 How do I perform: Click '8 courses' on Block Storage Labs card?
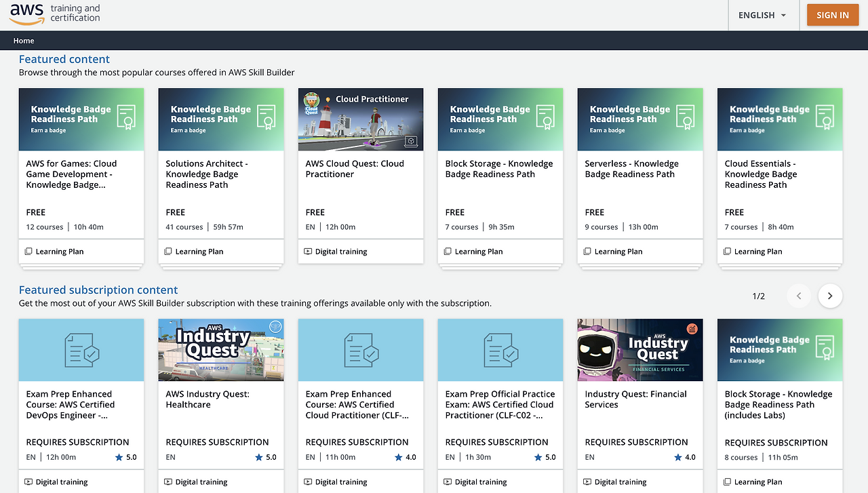tap(741, 458)
